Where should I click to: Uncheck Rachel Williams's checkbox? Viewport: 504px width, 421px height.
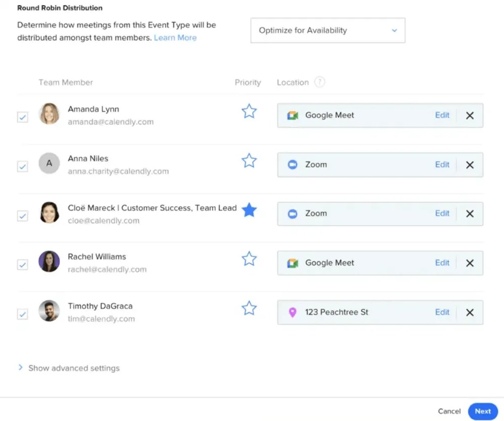tap(22, 265)
